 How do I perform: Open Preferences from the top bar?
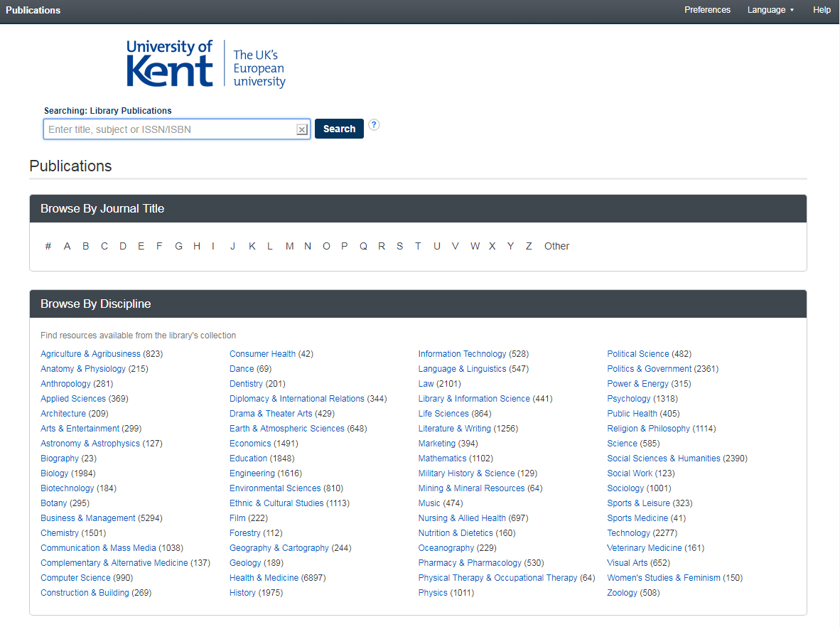(x=707, y=10)
